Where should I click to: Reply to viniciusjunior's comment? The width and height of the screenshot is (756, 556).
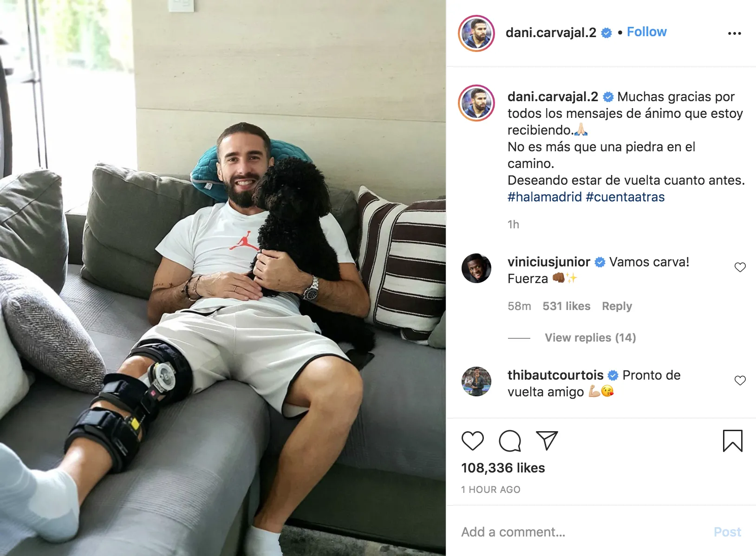pyautogui.click(x=617, y=306)
